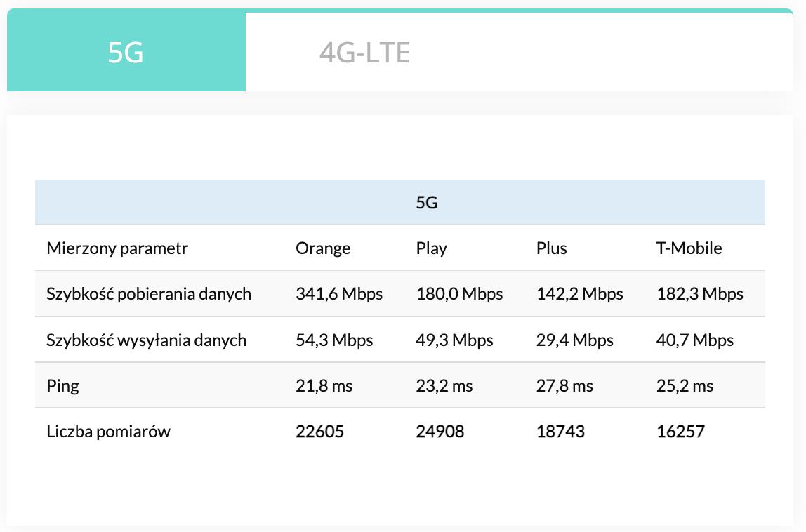Click Orange upload speed 54,3 Mbps
The height and width of the screenshot is (532, 806).
[334, 340]
